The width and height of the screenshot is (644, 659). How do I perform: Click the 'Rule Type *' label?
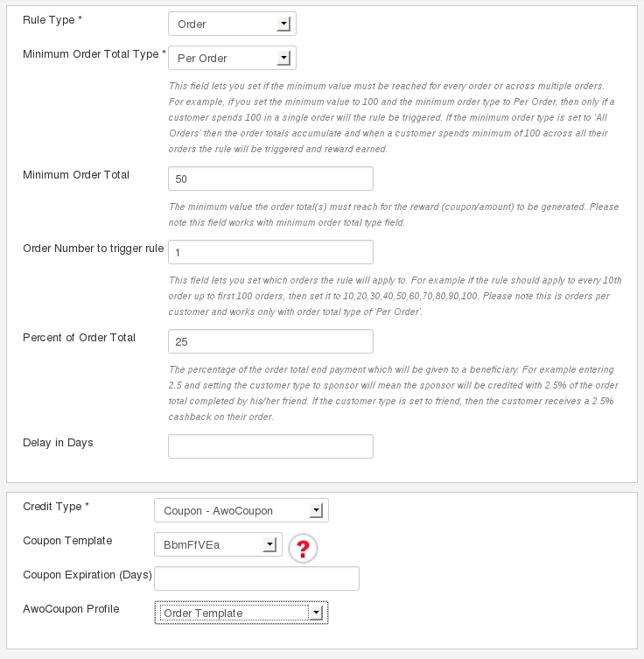(52, 20)
